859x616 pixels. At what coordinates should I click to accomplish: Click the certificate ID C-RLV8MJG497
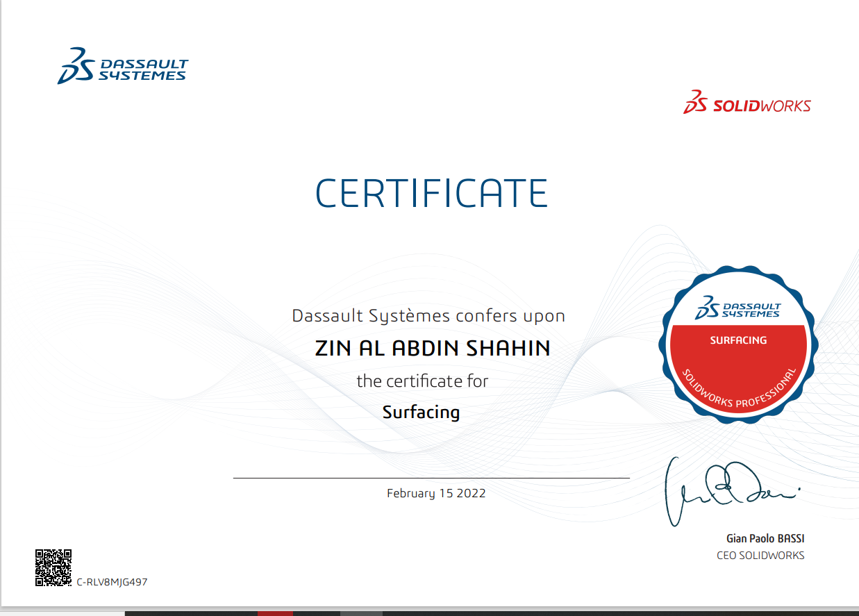tap(112, 582)
